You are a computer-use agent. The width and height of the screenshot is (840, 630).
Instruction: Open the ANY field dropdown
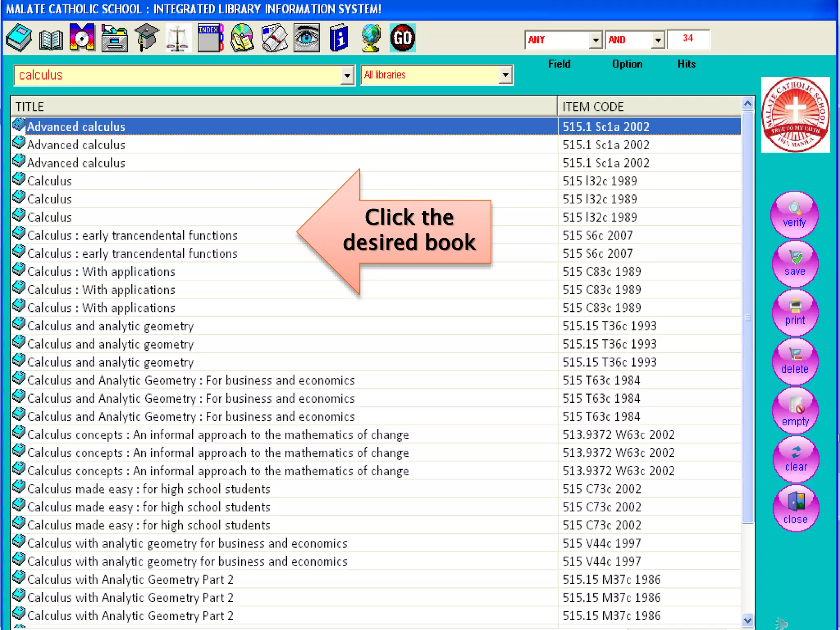(596, 40)
